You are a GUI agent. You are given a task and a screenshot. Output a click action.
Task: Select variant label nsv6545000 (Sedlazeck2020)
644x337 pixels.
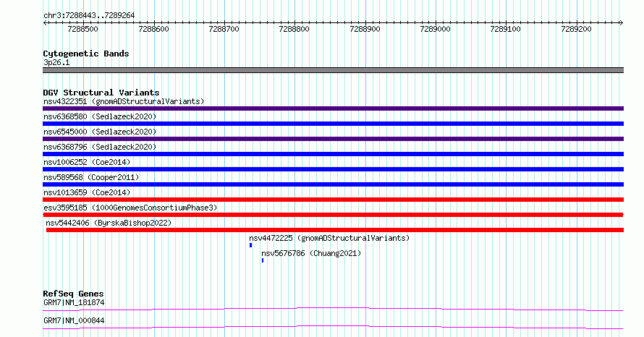(100, 132)
